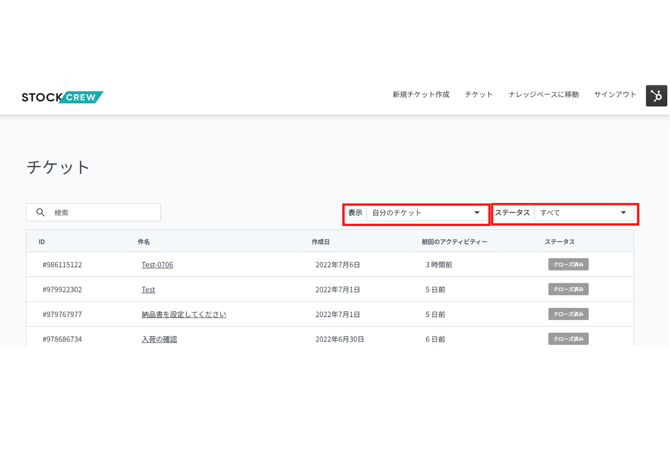The height and width of the screenshot is (475, 670).
Task: Click ticket ID #986115122
Action: click(62, 265)
